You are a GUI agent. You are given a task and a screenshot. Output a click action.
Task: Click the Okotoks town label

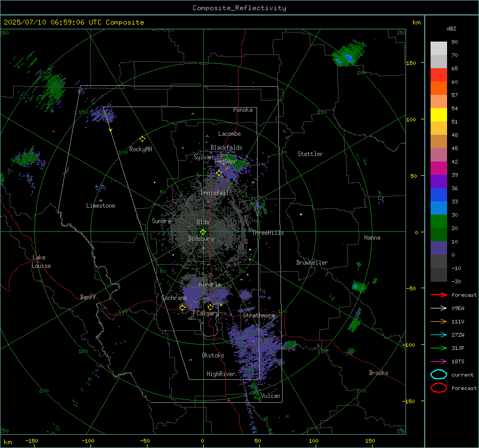(213, 355)
